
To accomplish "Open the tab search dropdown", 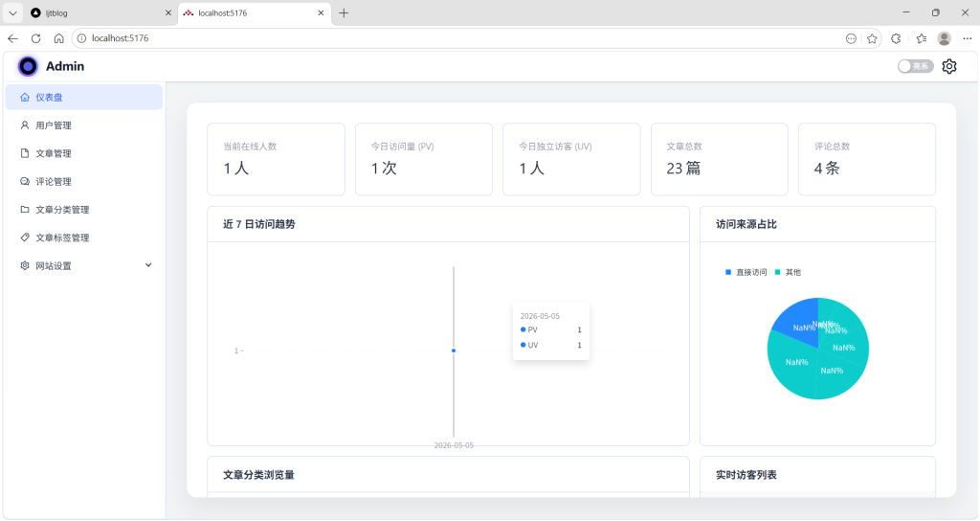I will pyautogui.click(x=12, y=12).
